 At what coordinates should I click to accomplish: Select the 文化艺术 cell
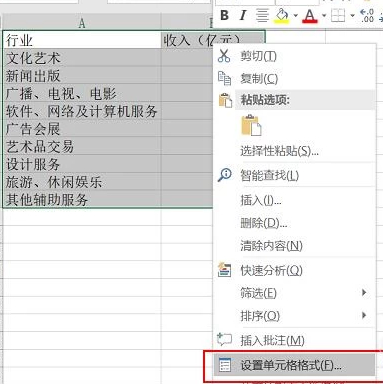82,58
